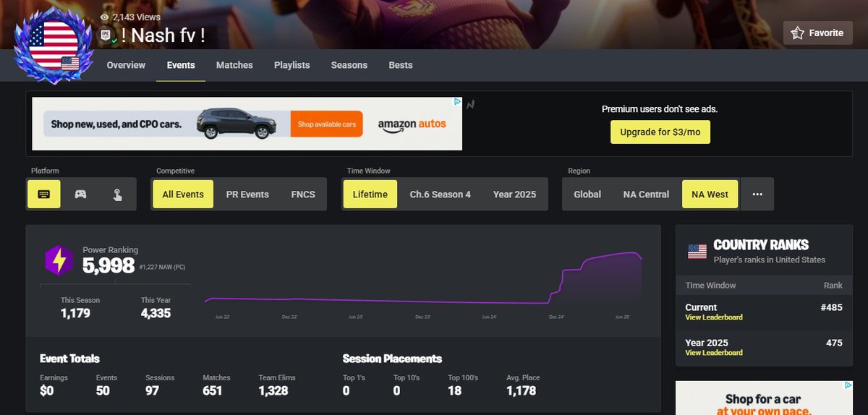Select Ch.6 Season 4 time window
This screenshot has height=415, width=868.
tap(441, 194)
